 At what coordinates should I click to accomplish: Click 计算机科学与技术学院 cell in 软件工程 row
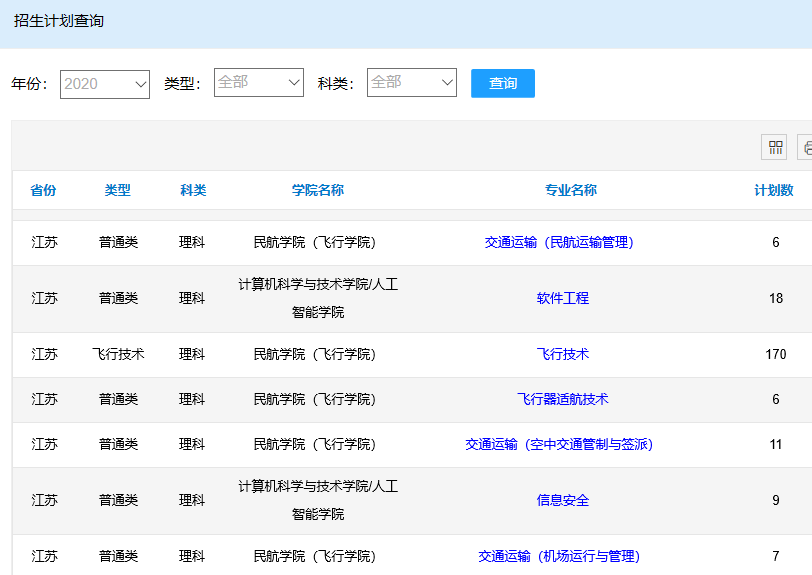(318, 298)
